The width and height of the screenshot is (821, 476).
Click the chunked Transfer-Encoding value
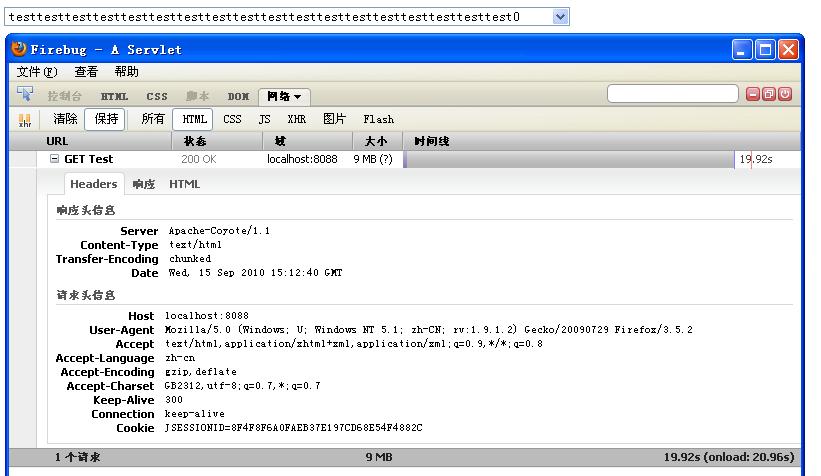(190, 259)
